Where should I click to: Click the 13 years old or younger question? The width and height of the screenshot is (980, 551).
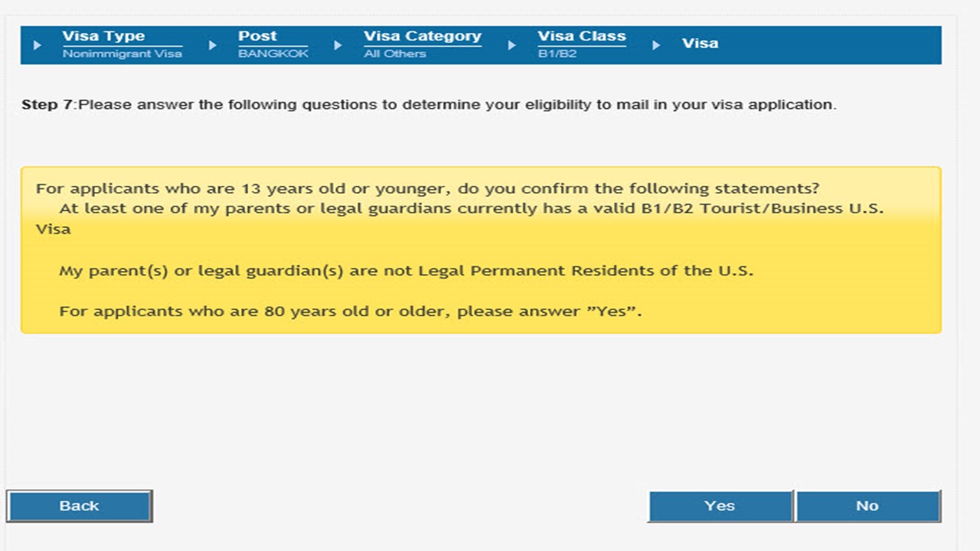coord(427,188)
